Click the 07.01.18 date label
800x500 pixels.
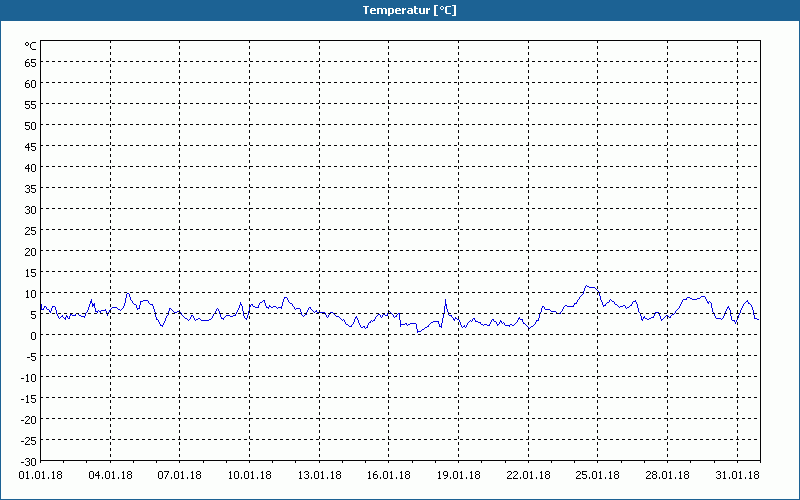click(180, 475)
